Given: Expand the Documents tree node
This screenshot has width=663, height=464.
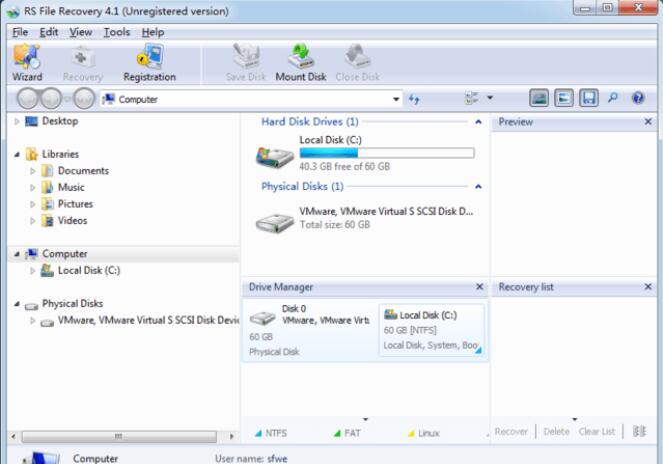Looking at the screenshot, I should 33,171.
